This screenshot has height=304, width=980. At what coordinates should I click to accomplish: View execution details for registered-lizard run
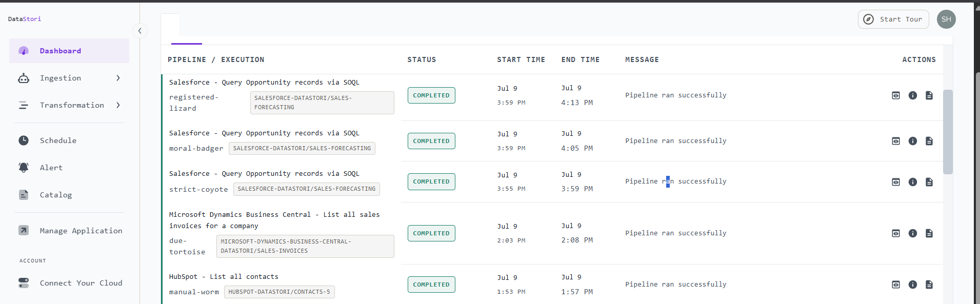896,95
